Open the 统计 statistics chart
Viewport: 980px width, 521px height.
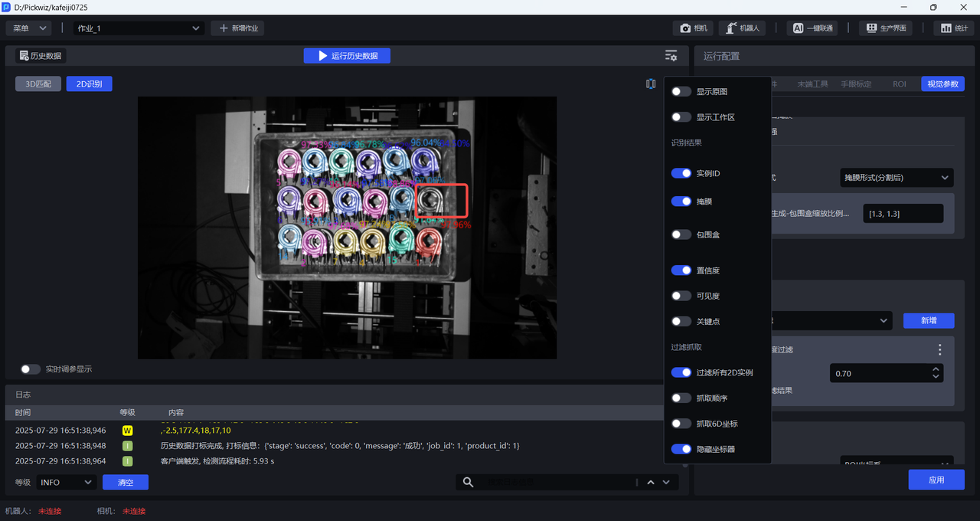tap(953, 28)
